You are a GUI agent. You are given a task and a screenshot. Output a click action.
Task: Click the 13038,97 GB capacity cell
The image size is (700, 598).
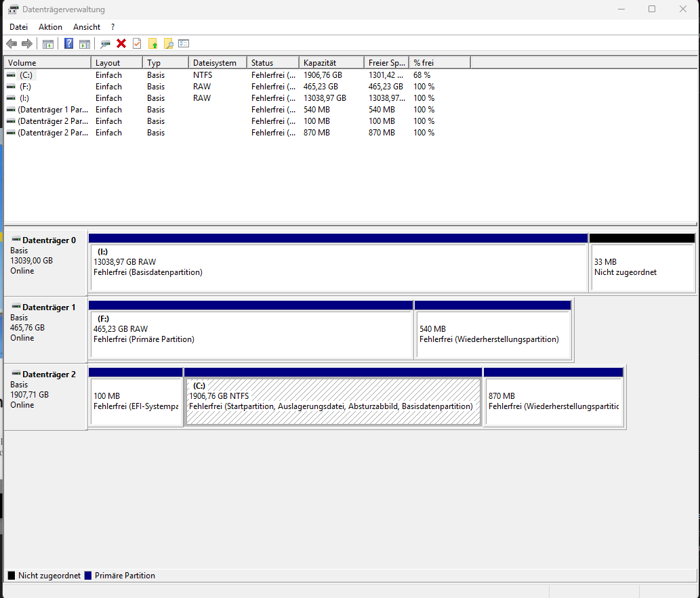point(325,98)
